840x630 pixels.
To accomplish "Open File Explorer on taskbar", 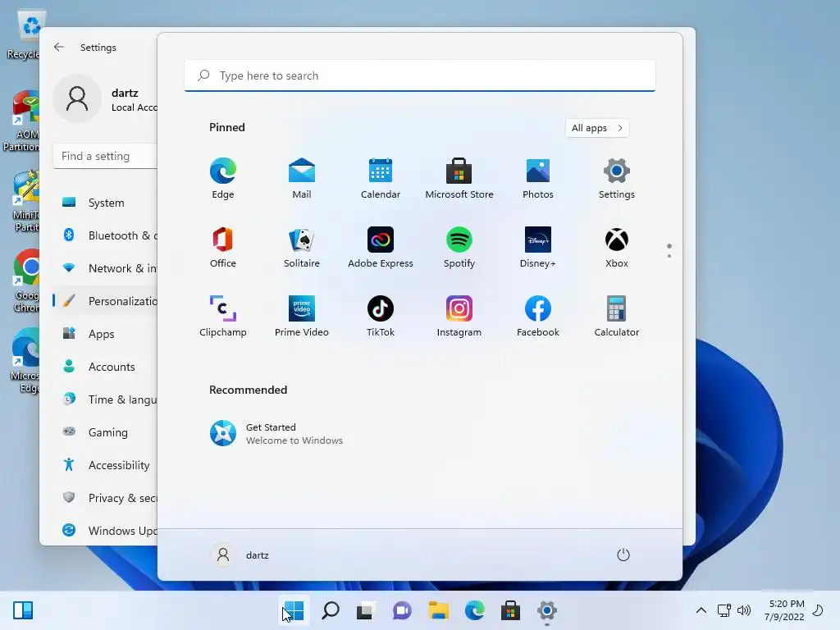I will coord(438,610).
